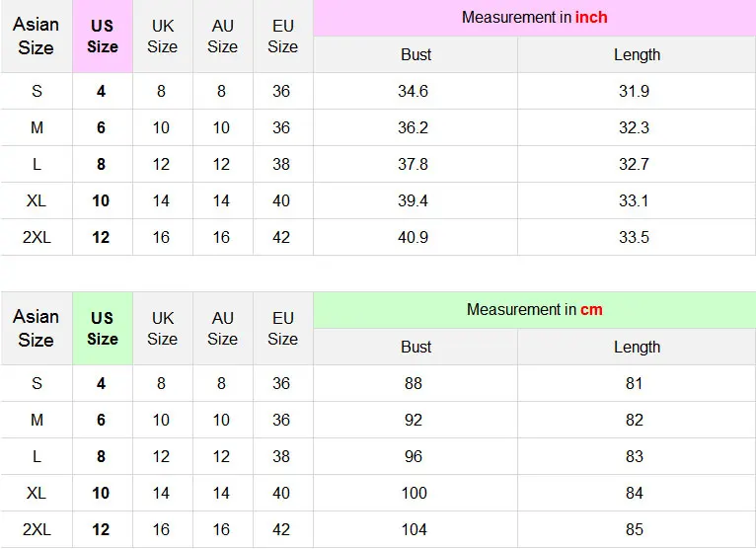756x549 pixels.
Task: Select length value 32.3 in inch table
Action: coord(634,127)
